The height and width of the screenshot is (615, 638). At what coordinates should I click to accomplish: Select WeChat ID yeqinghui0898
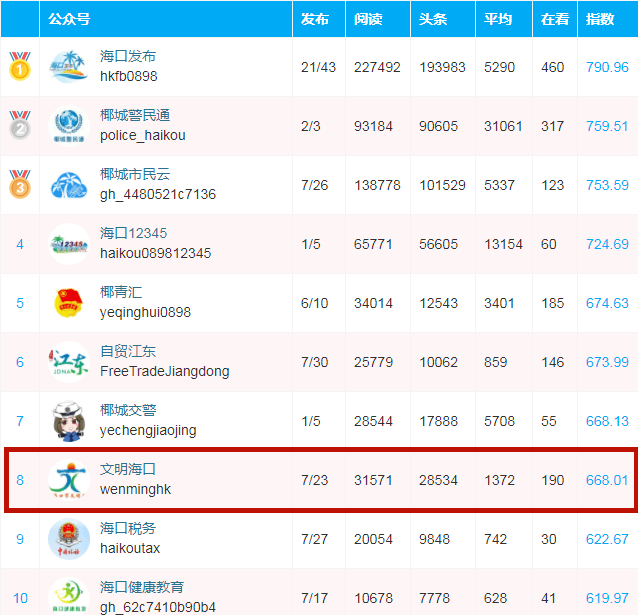coord(145,313)
